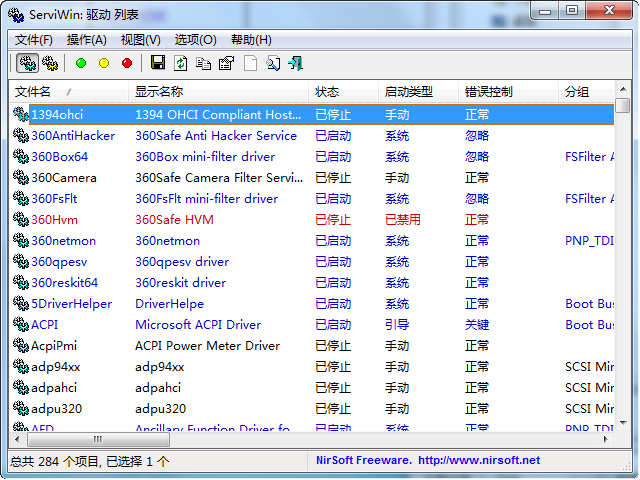Screen dimensions: 640x480
Task: Click Microsoft ACPI Driver display name
Action: click(x=198, y=324)
